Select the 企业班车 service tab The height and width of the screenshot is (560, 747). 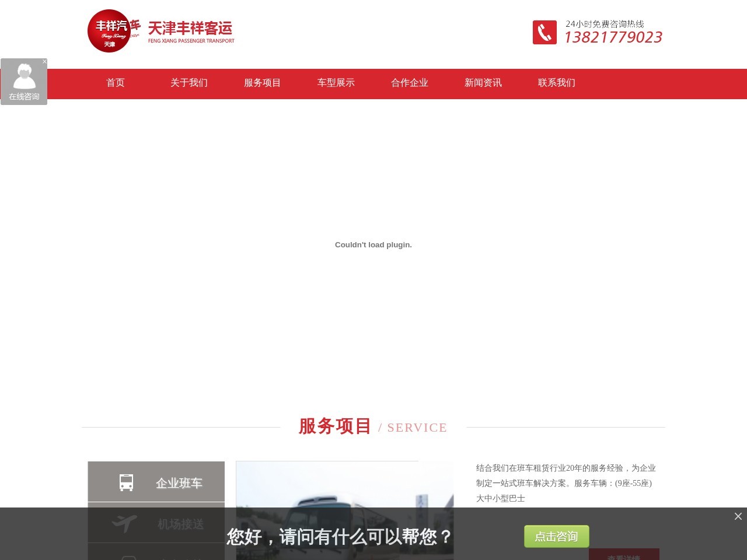point(156,482)
